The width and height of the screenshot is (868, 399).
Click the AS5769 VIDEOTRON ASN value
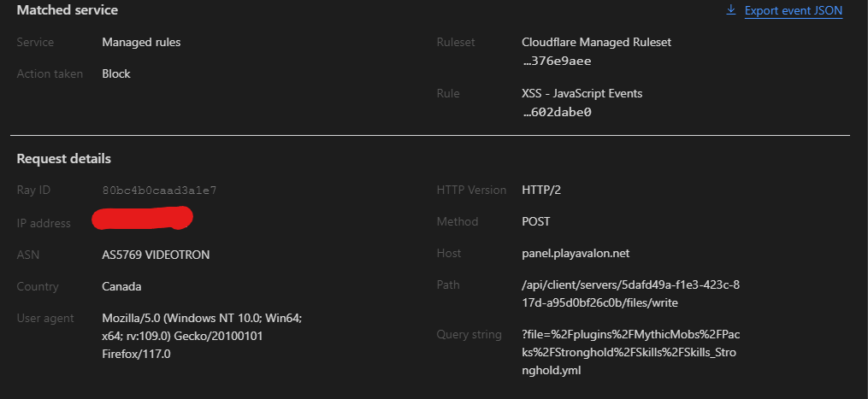[156, 255]
